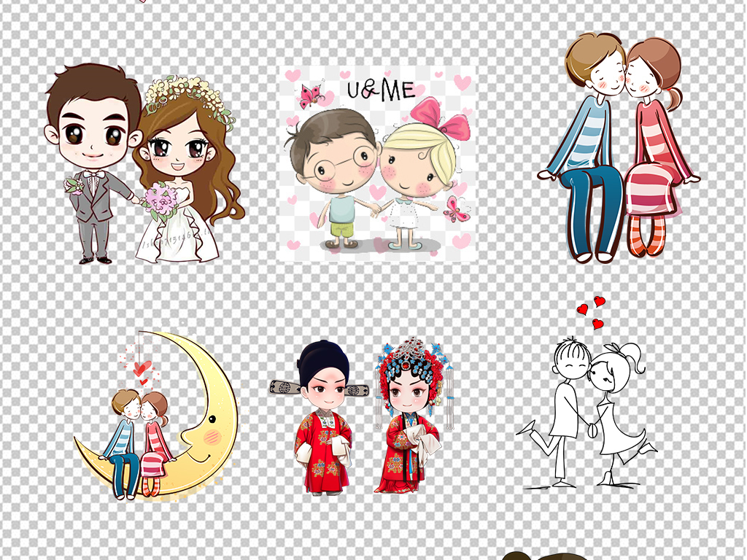The height and width of the screenshot is (560, 747).
Task: Click the red hearts above the sketched couple
Action: (x=592, y=311)
